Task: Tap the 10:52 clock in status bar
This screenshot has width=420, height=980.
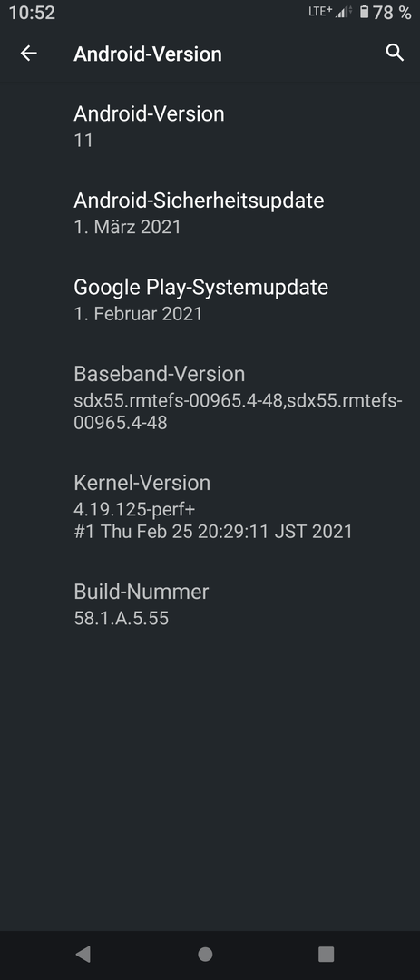Action: coord(32,13)
